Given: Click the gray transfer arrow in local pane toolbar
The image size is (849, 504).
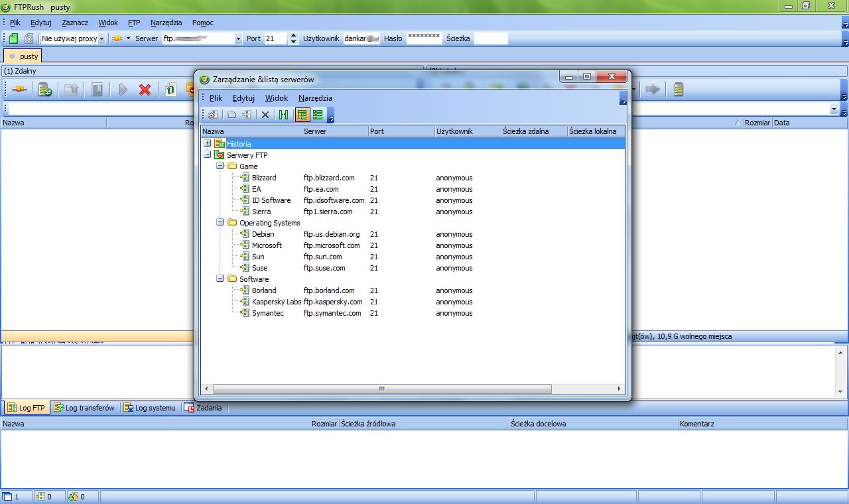Looking at the screenshot, I should [x=653, y=89].
